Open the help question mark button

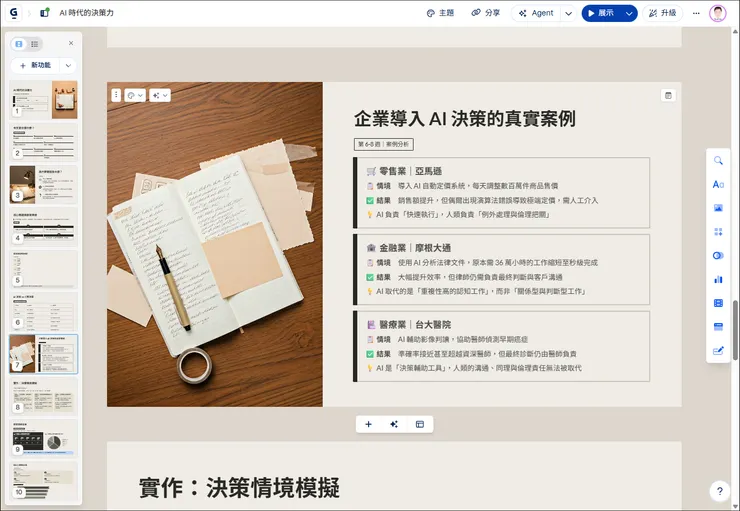719,491
